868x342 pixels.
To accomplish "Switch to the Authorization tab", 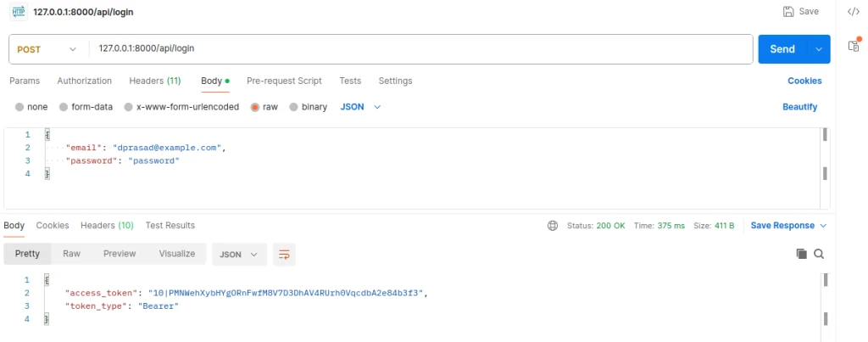I will [84, 81].
